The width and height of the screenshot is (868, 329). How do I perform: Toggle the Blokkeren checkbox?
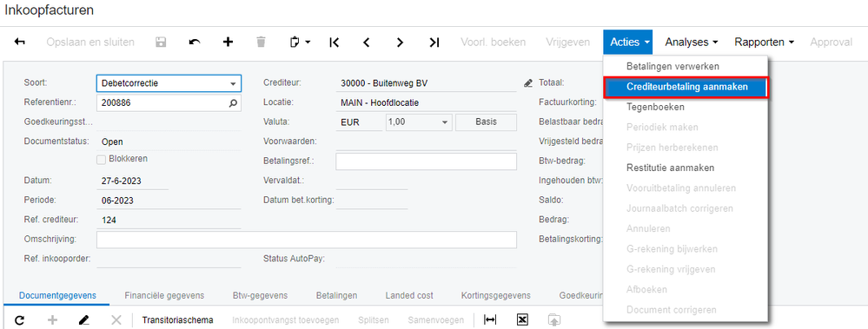coord(102,159)
